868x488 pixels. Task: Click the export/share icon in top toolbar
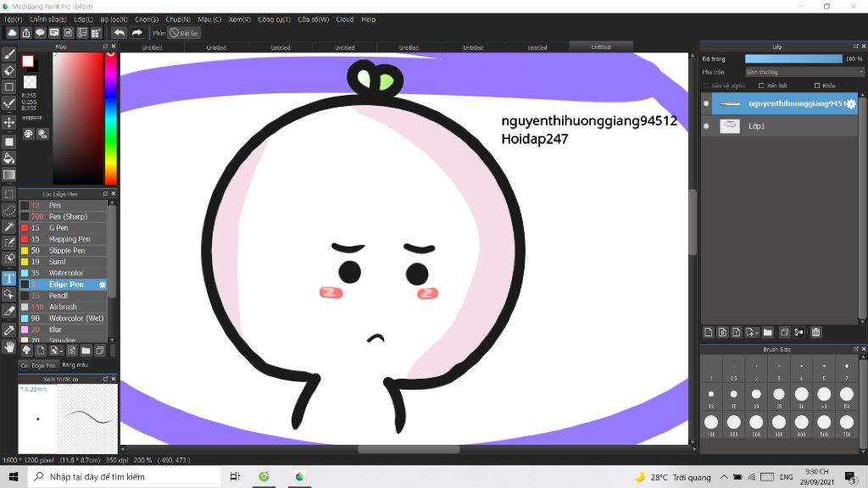coord(26,33)
